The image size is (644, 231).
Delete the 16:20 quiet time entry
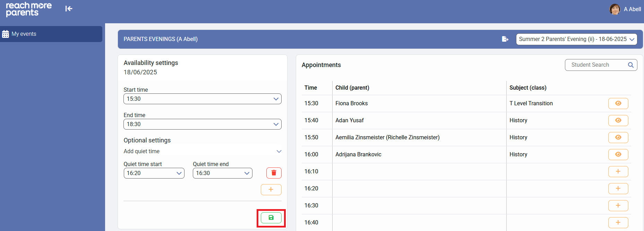coord(274,173)
